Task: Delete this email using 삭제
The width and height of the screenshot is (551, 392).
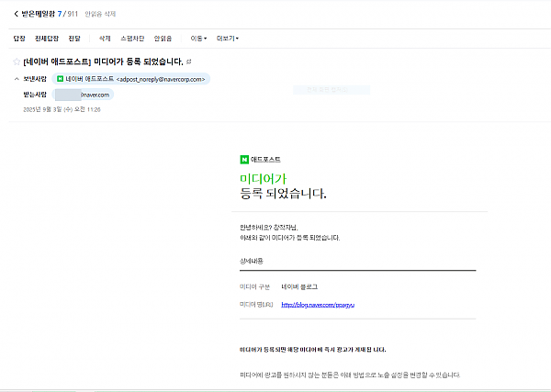Action: point(104,39)
